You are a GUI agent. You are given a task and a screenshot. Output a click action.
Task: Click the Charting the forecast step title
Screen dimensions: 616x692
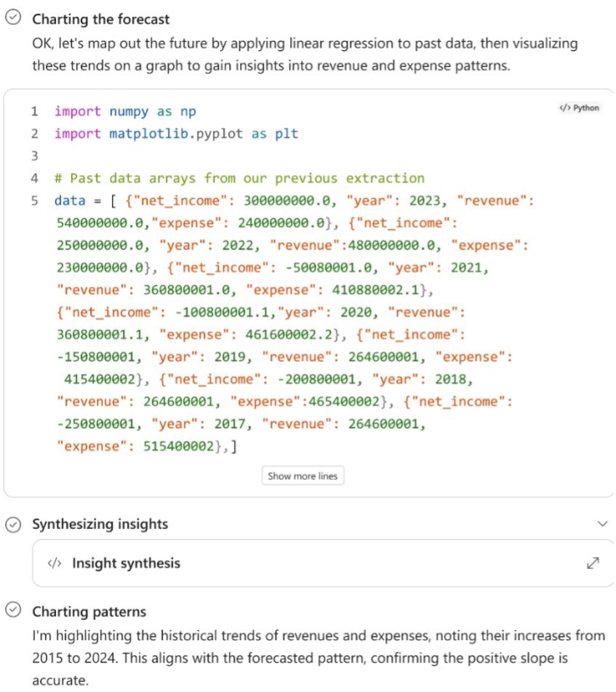pos(101,19)
